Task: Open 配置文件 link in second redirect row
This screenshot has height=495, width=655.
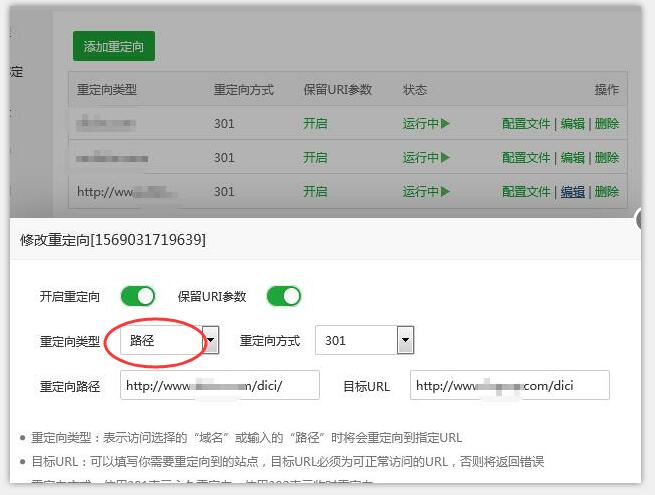Action: point(526,158)
